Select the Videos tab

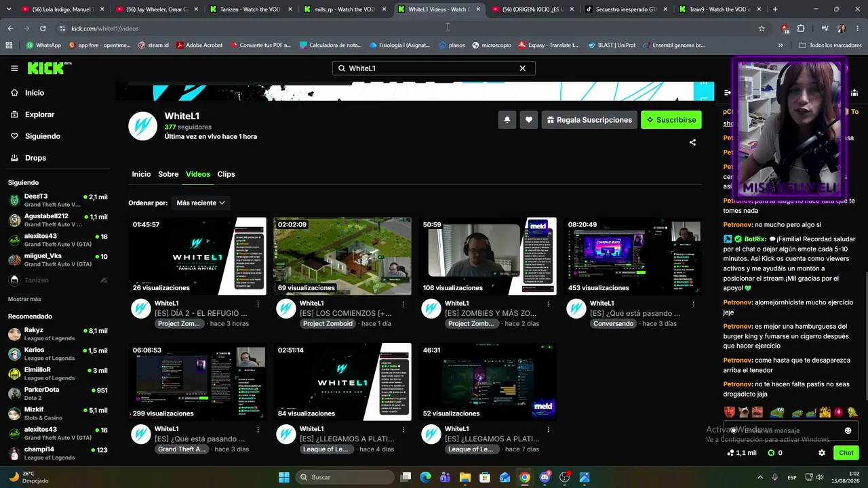tap(198, 174)
